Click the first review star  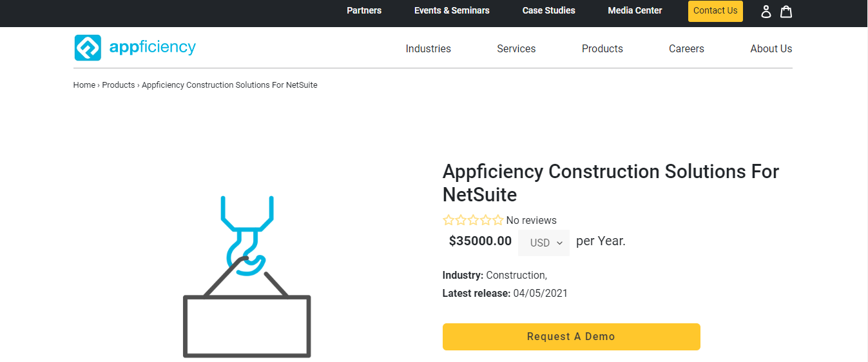pos(448,220)
